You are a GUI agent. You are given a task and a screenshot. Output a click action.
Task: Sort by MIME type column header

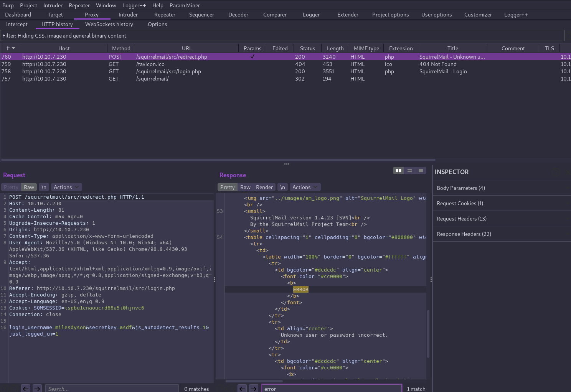click(366, 48)
